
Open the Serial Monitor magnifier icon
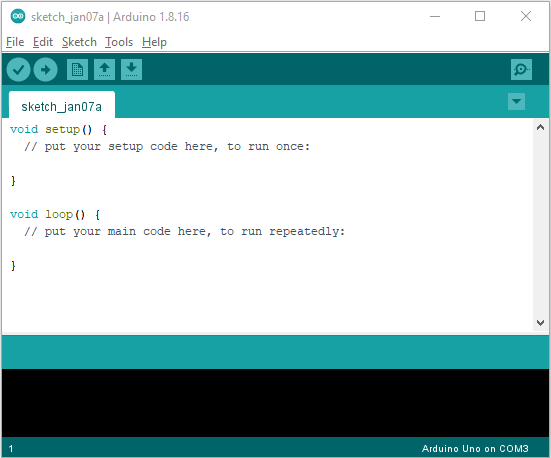[x=521, y=70]
